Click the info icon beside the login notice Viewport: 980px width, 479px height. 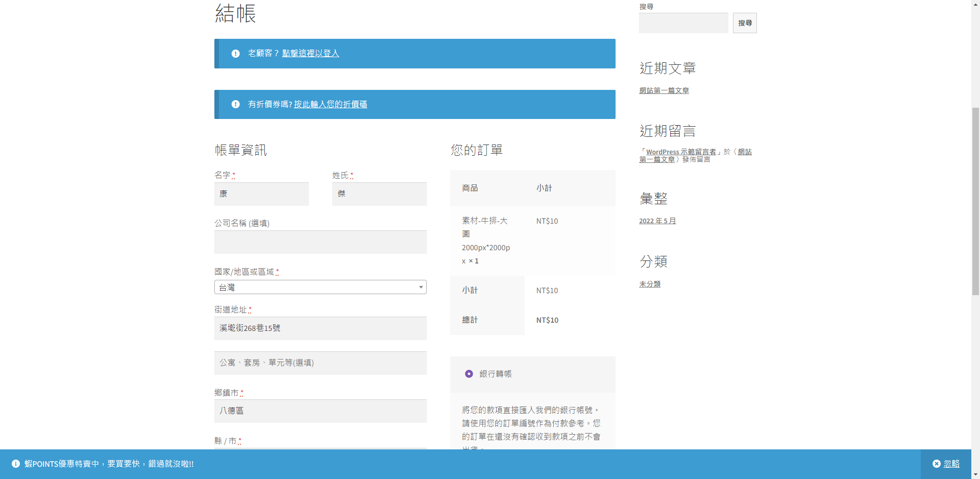(x=235, y=54)
